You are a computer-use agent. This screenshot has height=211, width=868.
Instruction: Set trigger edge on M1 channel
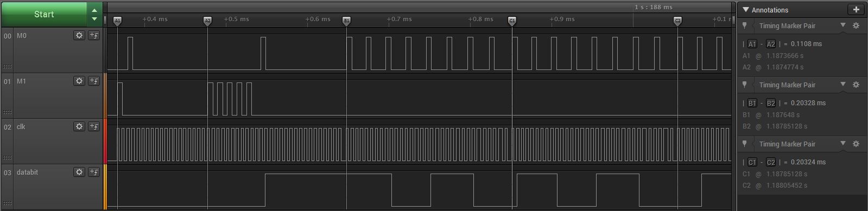[94, 81]
